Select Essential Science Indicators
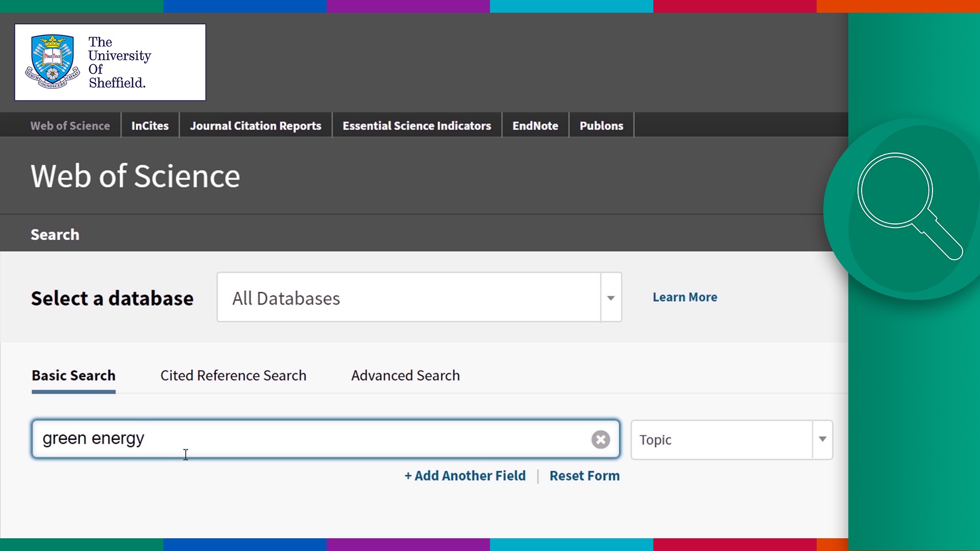Image resolution: width=980 pixels, height=551 pixels. [416, 126]
